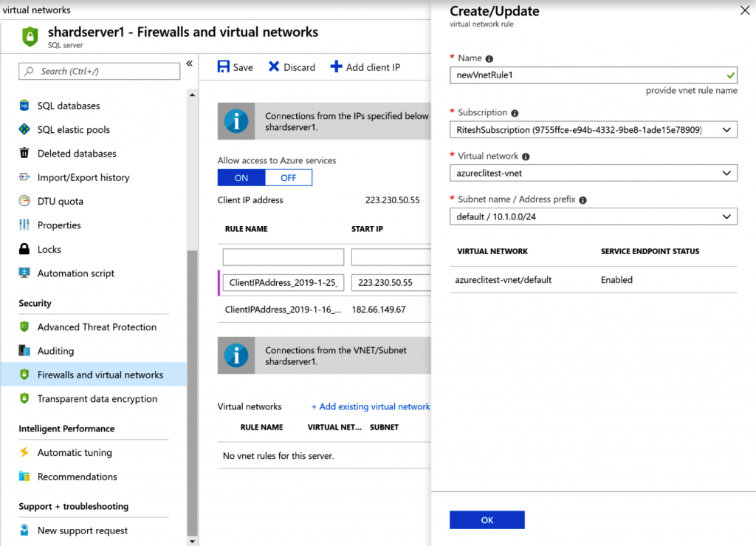Turn ON Allow access to Azure services
The image size is (756, 546).
(x=241, y=178)
